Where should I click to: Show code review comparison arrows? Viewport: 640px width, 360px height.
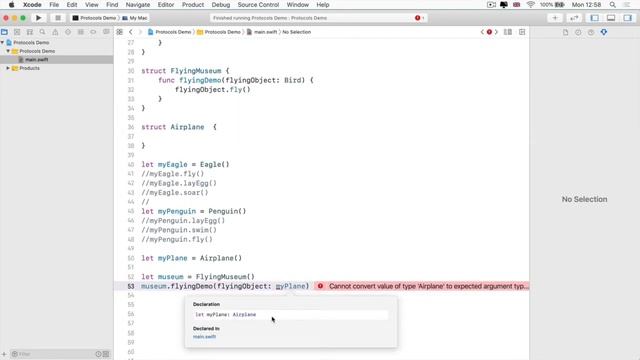(x=574, y=18)
